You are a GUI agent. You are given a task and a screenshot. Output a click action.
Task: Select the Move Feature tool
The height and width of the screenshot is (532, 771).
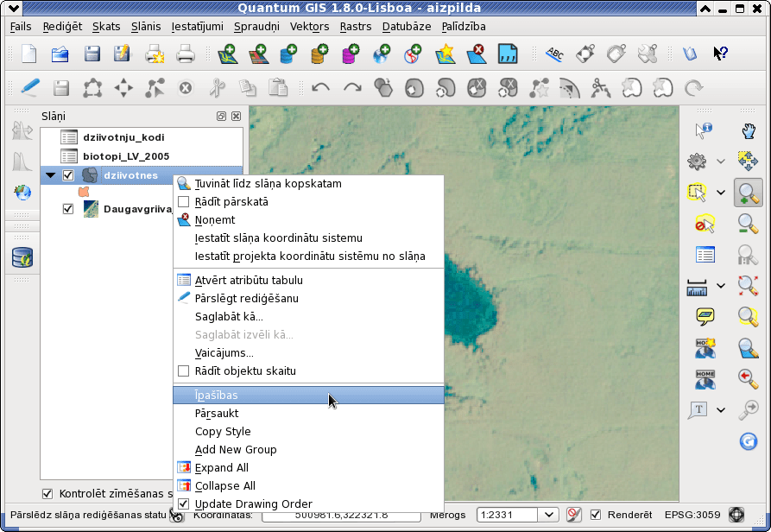(123, 88)
